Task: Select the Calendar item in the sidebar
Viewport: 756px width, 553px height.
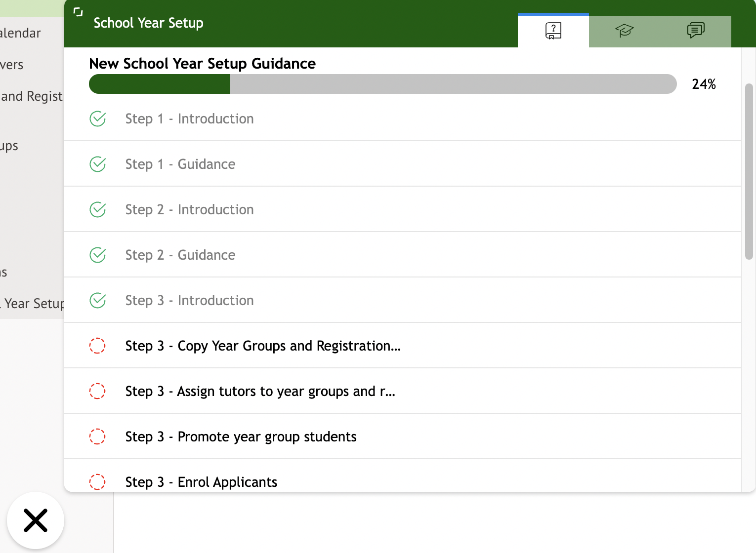Action: click(x=20, y=33)
